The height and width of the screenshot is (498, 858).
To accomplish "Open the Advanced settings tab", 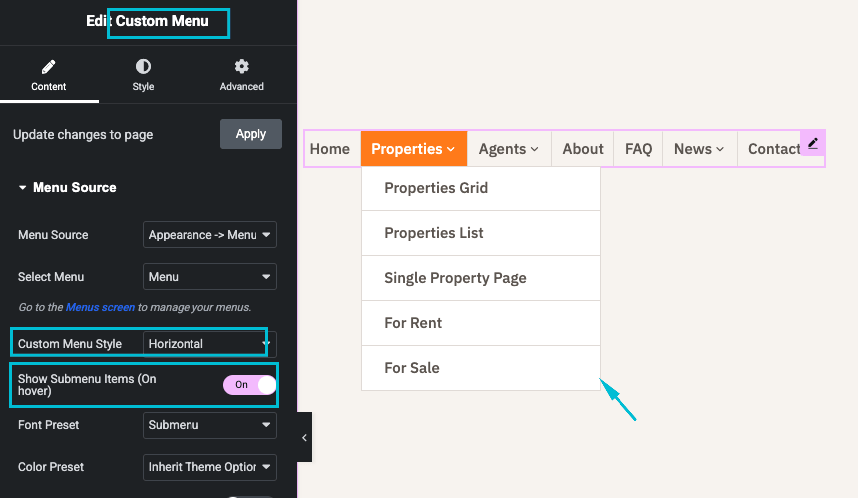I will [241, 76].
